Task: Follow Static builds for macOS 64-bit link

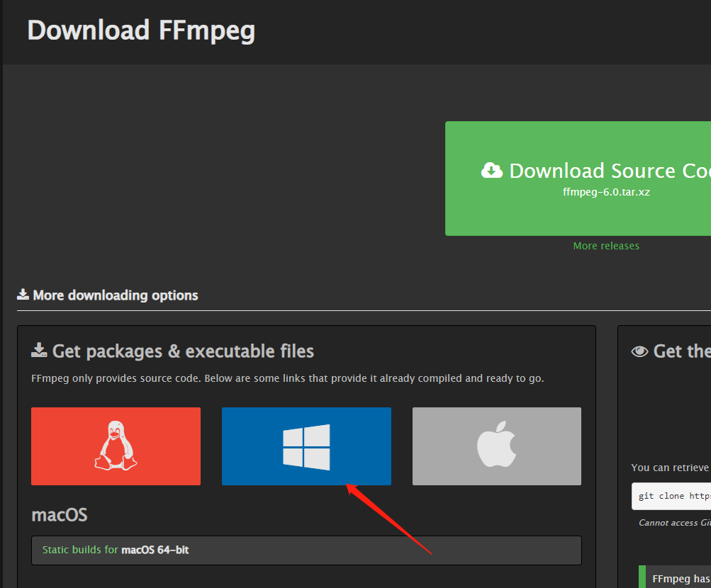Action: tap(116, 550)
